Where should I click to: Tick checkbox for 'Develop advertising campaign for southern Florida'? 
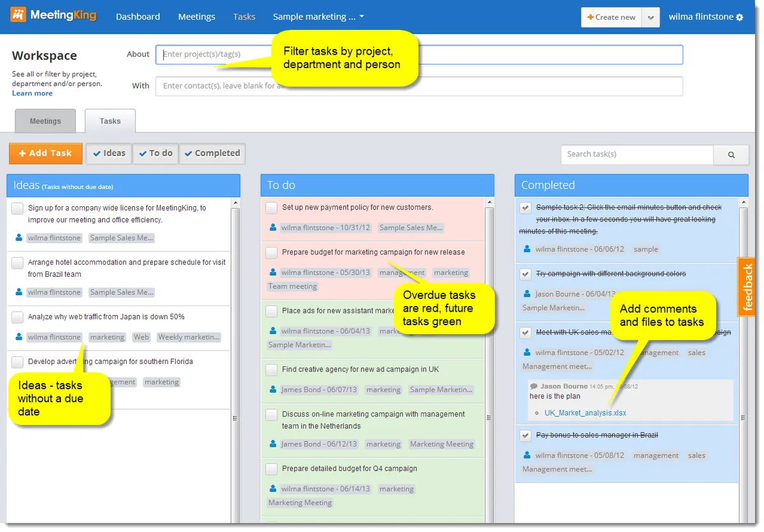pyautogui.click(x=17, y=362)
